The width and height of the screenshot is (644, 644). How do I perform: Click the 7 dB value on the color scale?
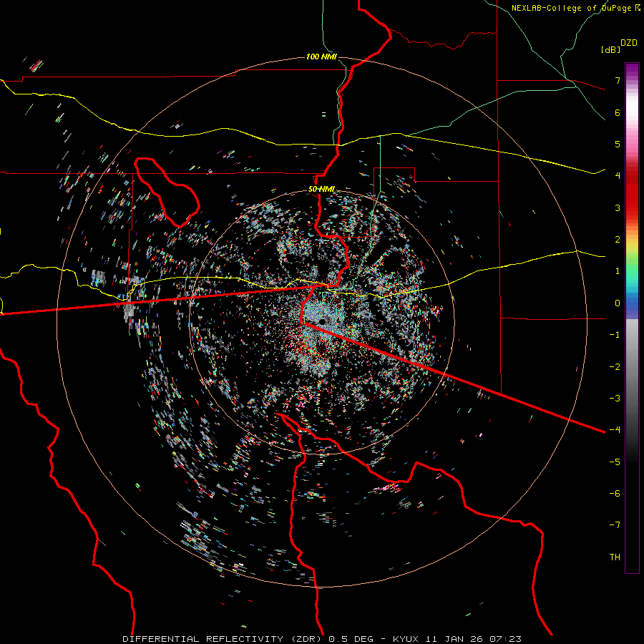tap(618, 80)
